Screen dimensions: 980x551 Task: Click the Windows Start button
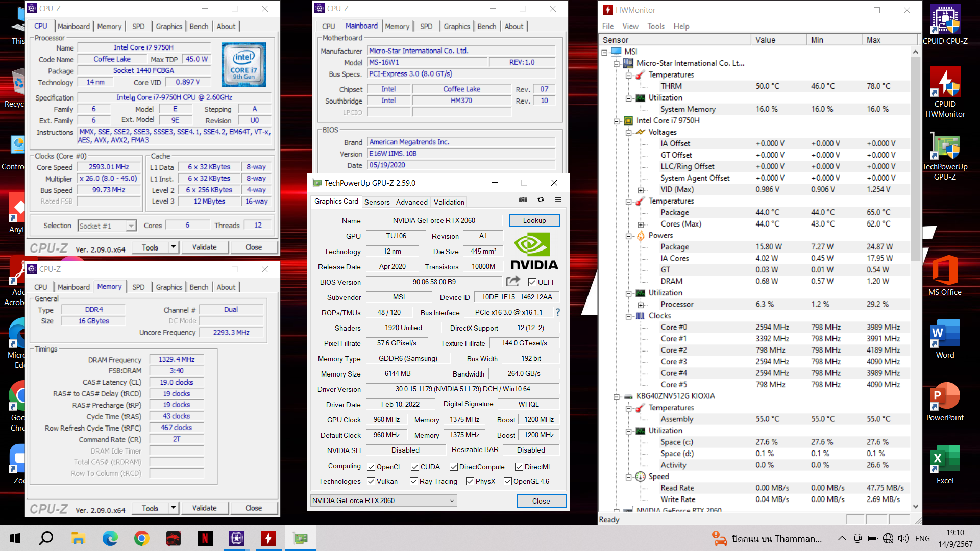[15, 538]
